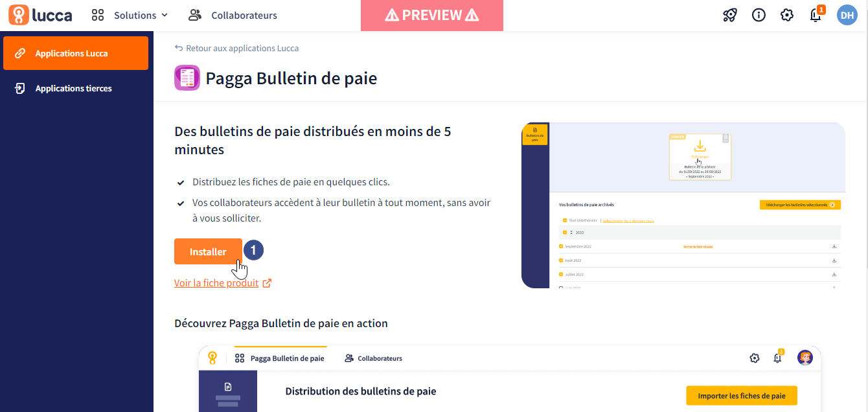Click the login icon beside Applications tierces
Viewport: 868px width, 412px height.
click(x=20, y=88)
